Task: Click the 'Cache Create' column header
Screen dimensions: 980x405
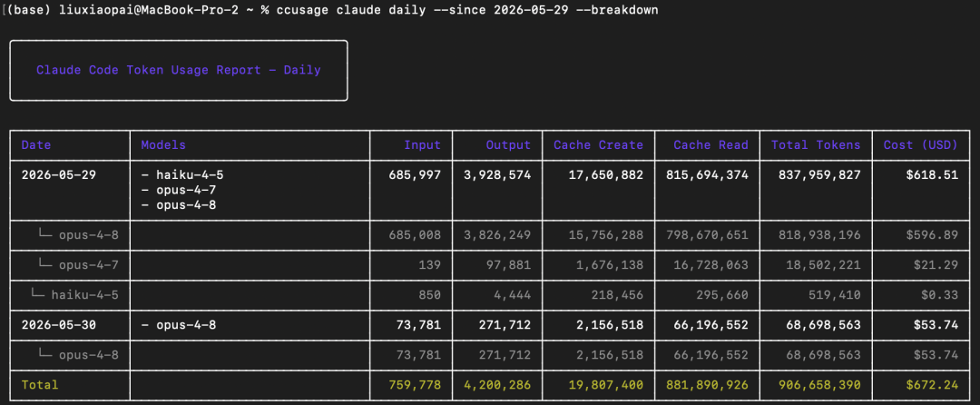Action: pos(598,145)
